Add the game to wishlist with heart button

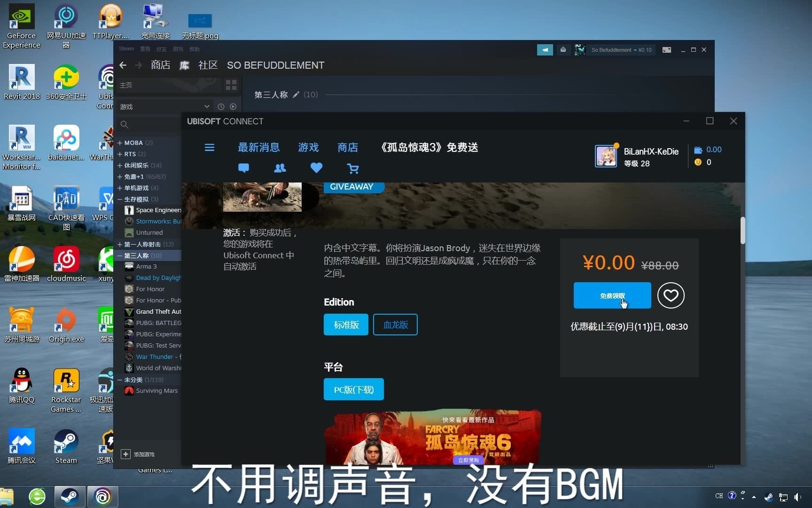click(x=671, y=295)
